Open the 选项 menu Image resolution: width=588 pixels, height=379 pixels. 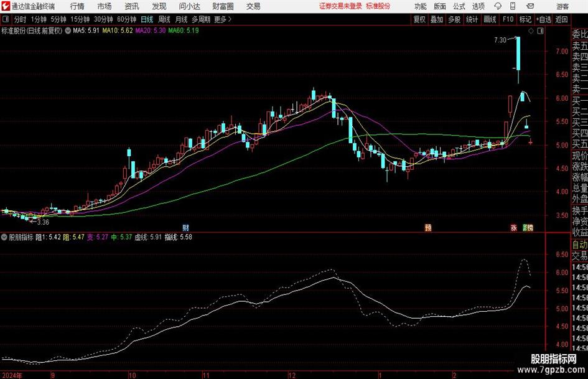(x=478, y=6)
